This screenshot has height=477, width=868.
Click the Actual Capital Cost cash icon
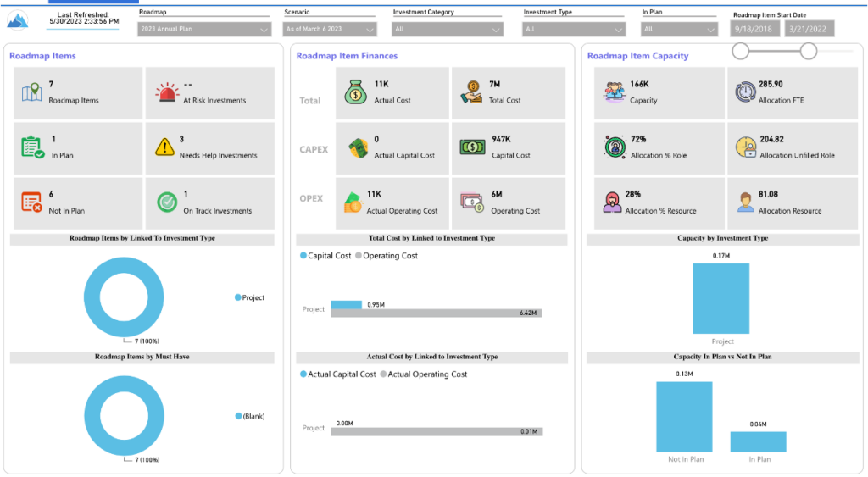coord(359,147)
